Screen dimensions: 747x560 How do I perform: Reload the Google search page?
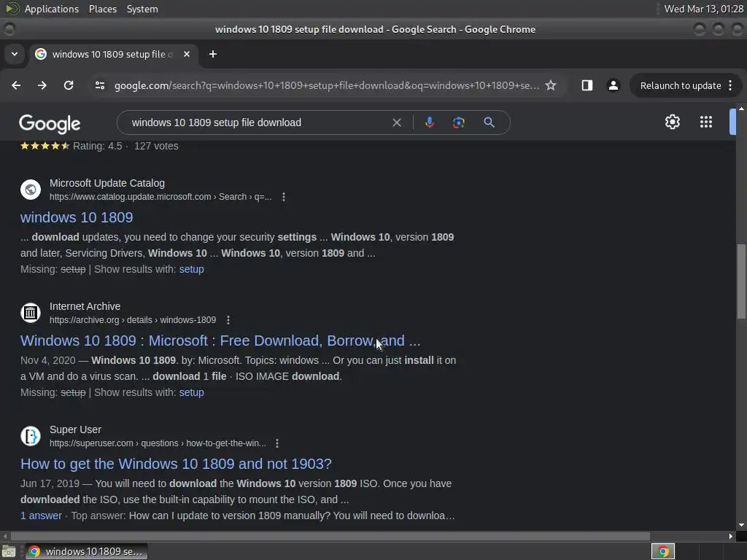pos(69,85)
